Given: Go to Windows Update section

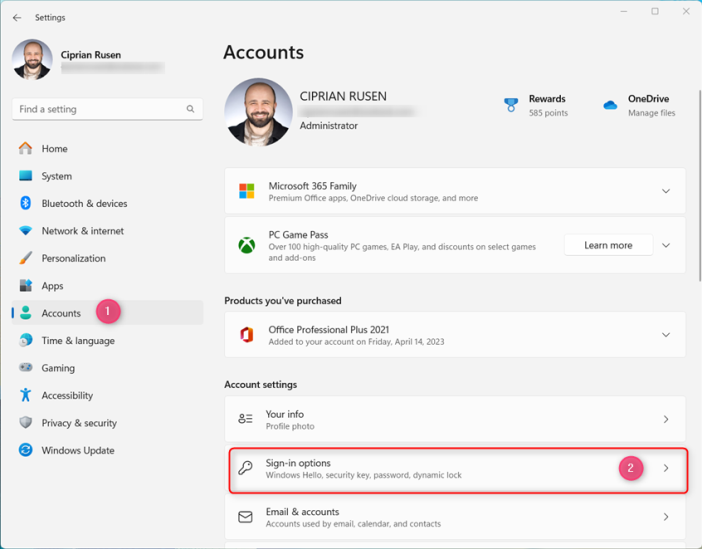Looking at the screenshot, I should click(78, 450).
